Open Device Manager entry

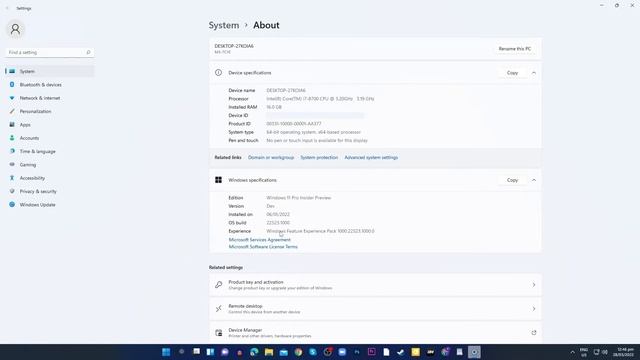click(375, 333)
